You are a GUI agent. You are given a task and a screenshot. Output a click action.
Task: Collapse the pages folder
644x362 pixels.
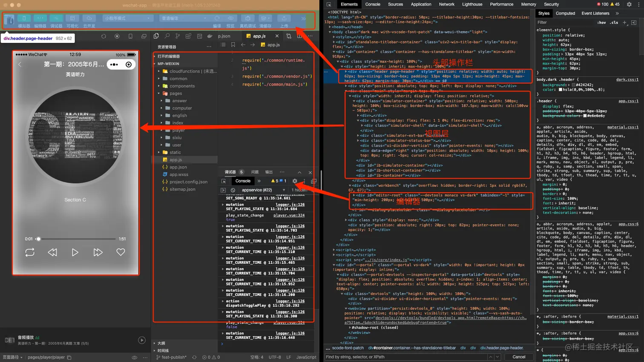(x=186, y=94)
